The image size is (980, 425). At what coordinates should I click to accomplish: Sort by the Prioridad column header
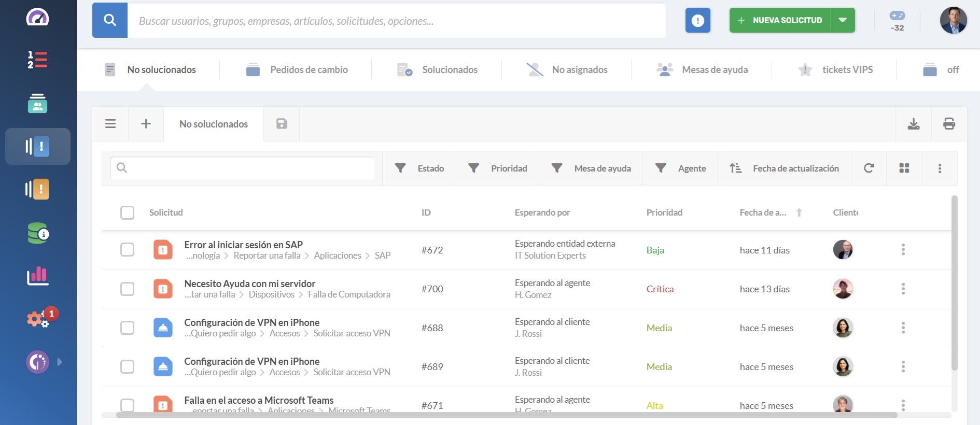[664, 212]
